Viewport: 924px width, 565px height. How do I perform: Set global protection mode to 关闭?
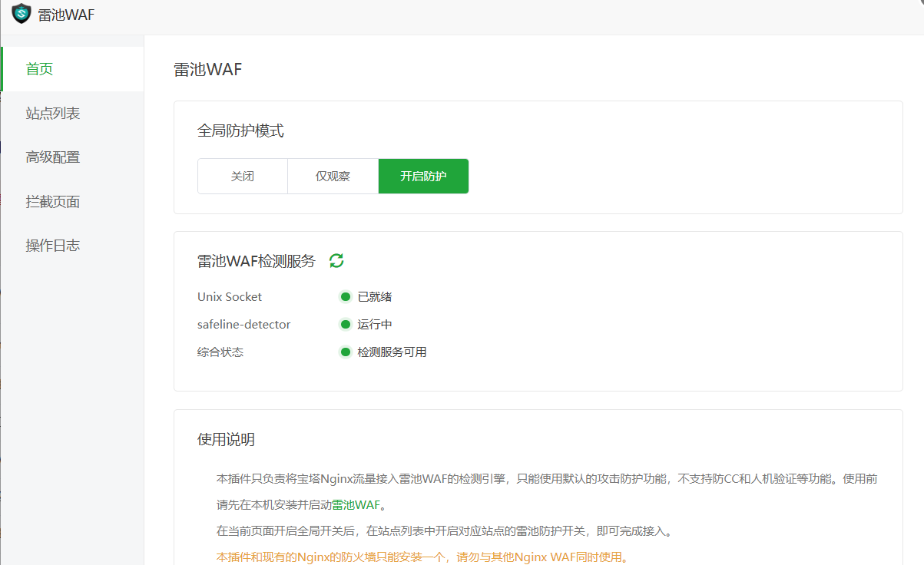243,177
